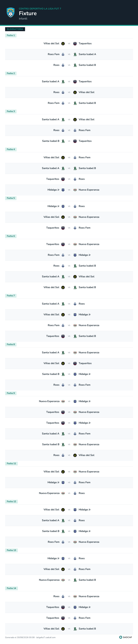Select the Fecha 11 round label

coord(11,464)
